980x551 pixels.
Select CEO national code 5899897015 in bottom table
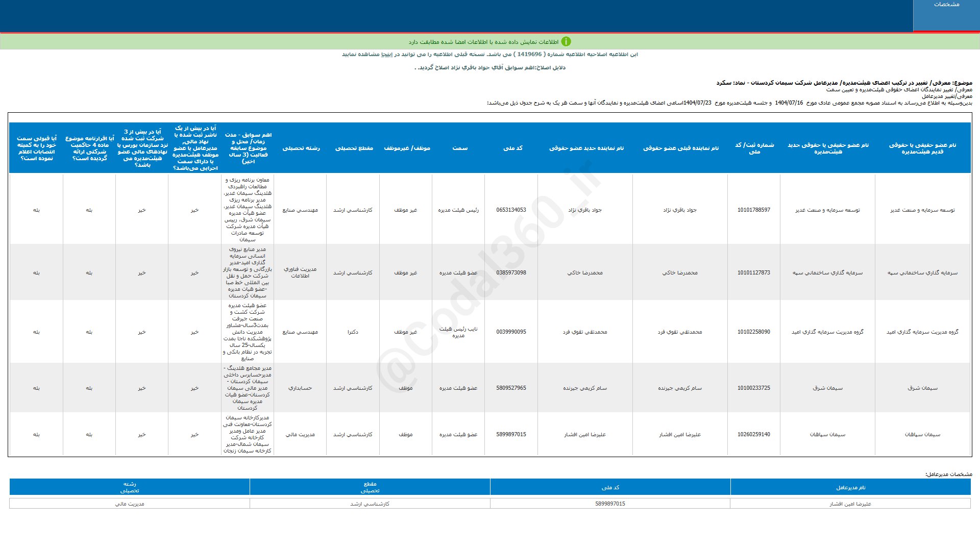[610, 504]
